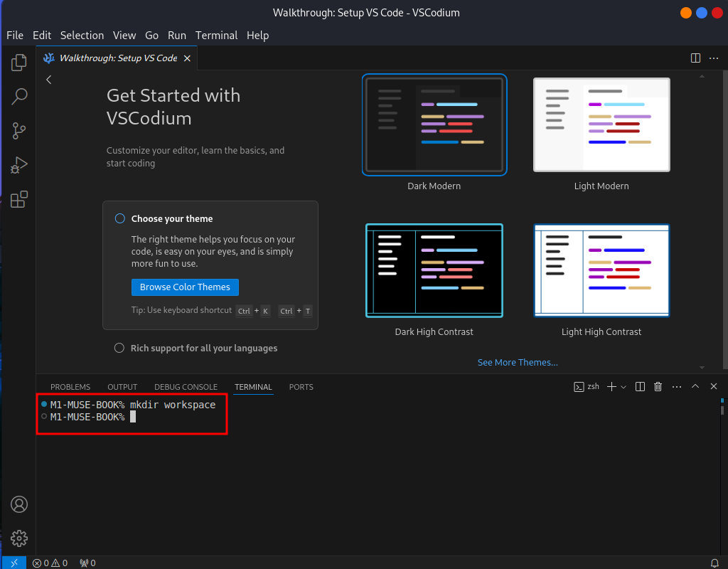The width and height of the screenshot is (728, 569).
Task: Select the Light Modern theme preview
Action: [601, 124]
